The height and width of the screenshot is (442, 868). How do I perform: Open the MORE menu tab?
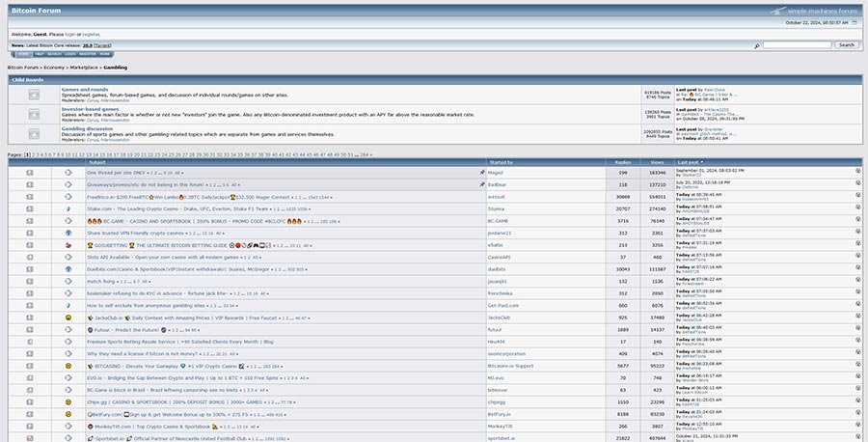[x=104, y=54]
